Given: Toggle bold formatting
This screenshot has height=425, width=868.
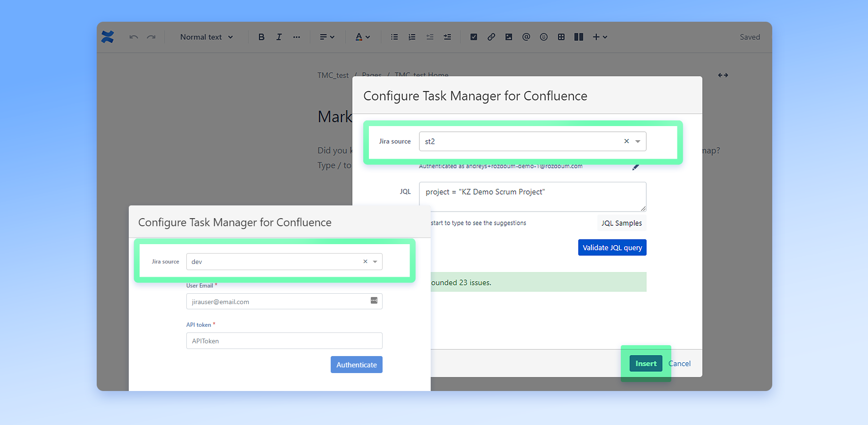Looking at the screenshot, I should tap(261, 37).
